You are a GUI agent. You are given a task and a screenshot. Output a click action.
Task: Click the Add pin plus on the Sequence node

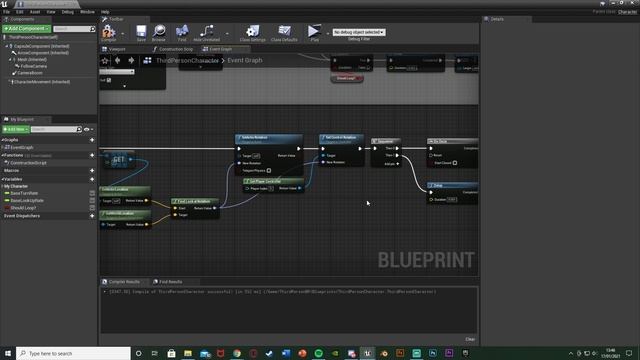398,164
